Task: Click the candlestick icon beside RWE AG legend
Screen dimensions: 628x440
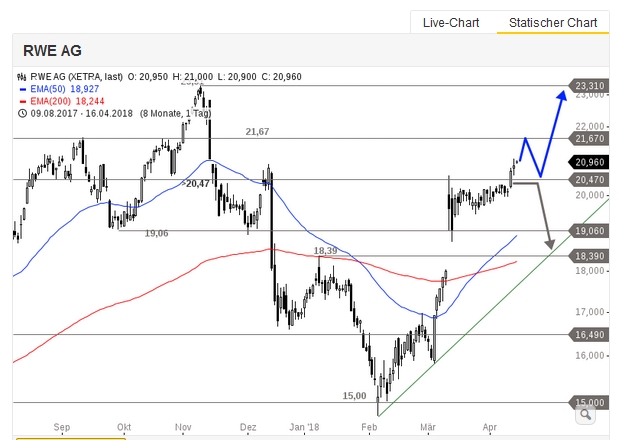Action: [22, 77]
